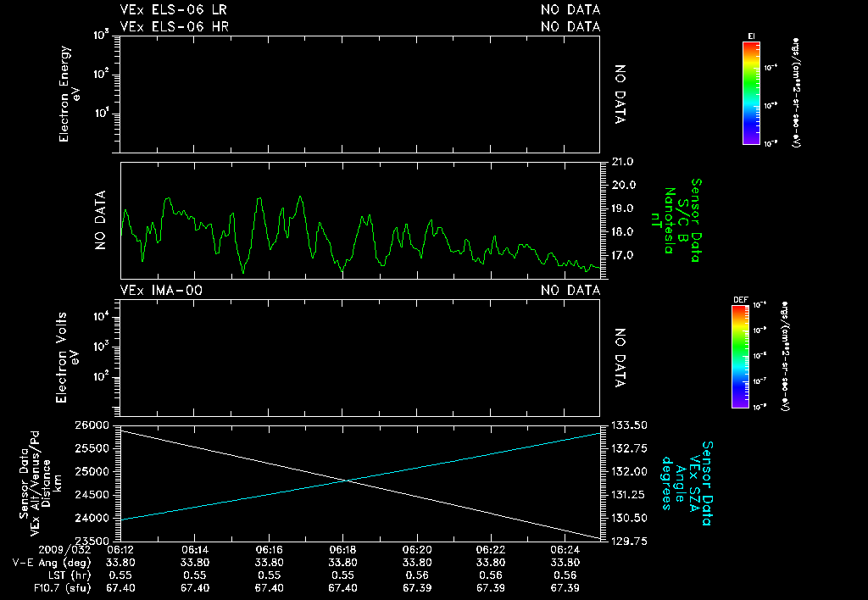Click the 'Electron Energy eV' axis label
This screenshot has height=600, width=868.
[x=70, y=94]
